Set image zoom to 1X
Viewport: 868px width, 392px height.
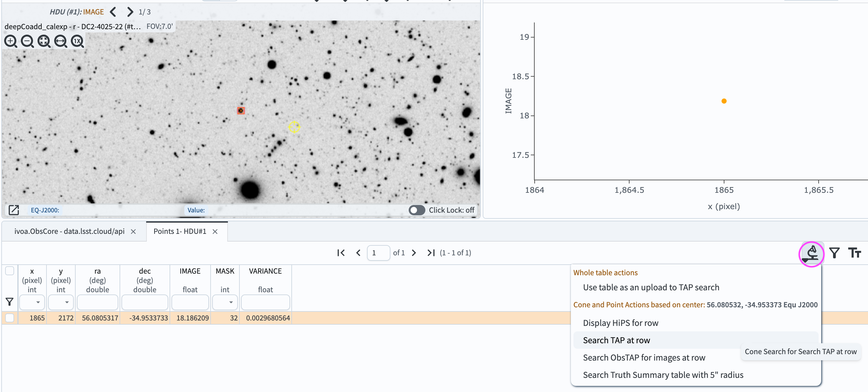tap(77, 41)
